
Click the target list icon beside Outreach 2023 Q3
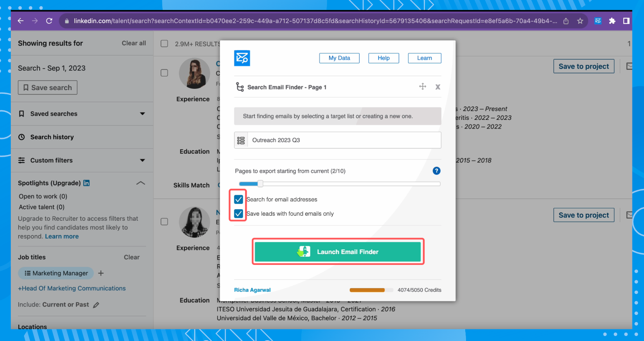pyautogui.click(x=241, y=140)
